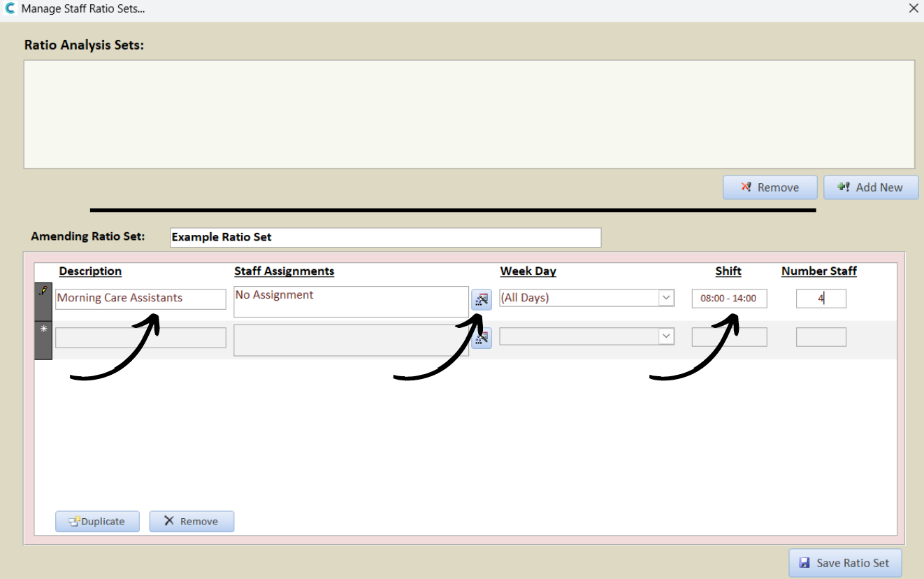This screenshot has width=924, height=579.
Task: Open staff assignment picker for Morning Care Assistants
Action: point(481,300)
